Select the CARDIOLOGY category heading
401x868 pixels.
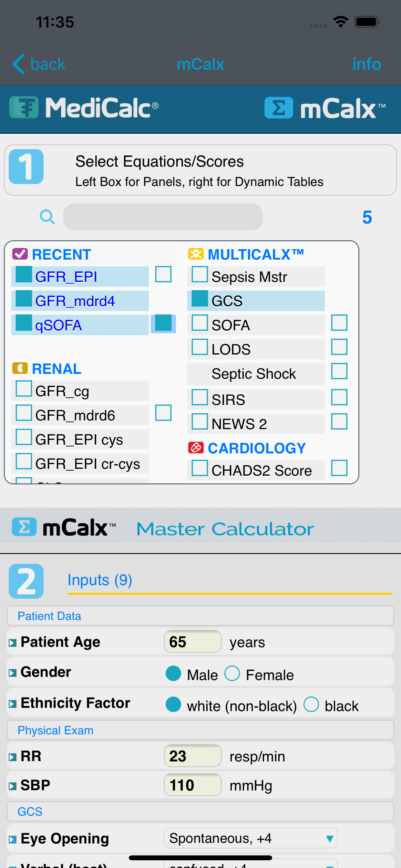coord(257,448)
